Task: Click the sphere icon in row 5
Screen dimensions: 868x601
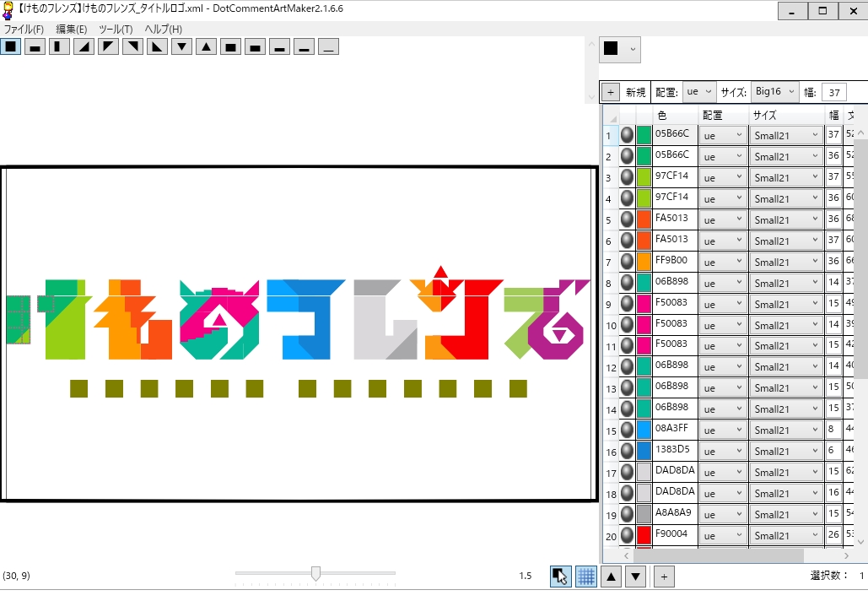Action: click(627, 219)
